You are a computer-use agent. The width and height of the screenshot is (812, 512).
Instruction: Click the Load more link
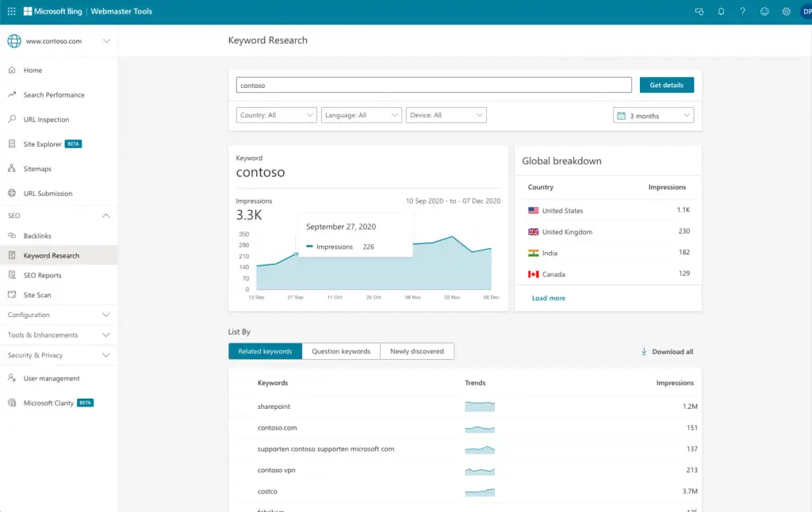coord(549,298)
